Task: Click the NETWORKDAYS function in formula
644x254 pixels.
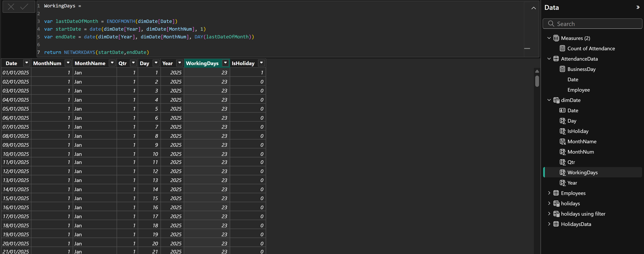Action: pos(80,52)
